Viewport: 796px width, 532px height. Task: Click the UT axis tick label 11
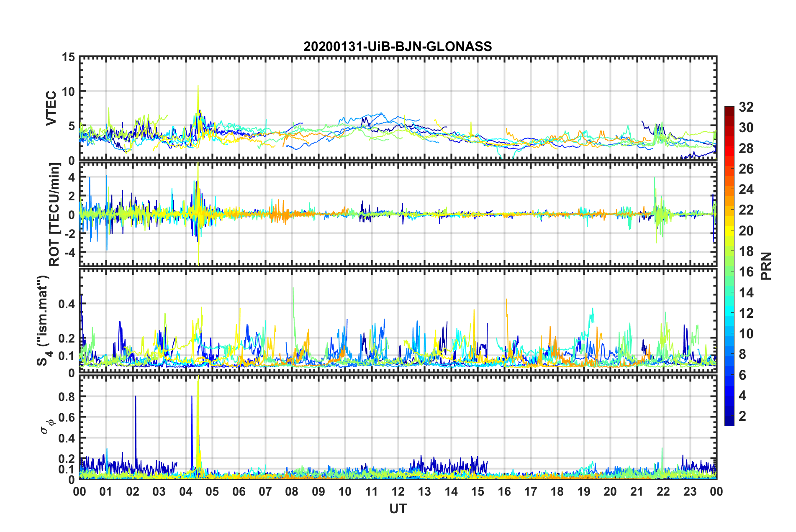pos(372,491)
